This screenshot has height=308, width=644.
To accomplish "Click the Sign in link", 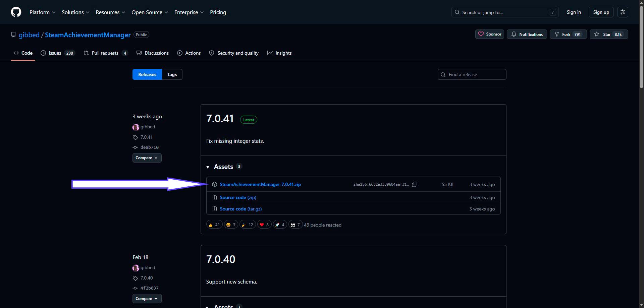I will [574, 12].
